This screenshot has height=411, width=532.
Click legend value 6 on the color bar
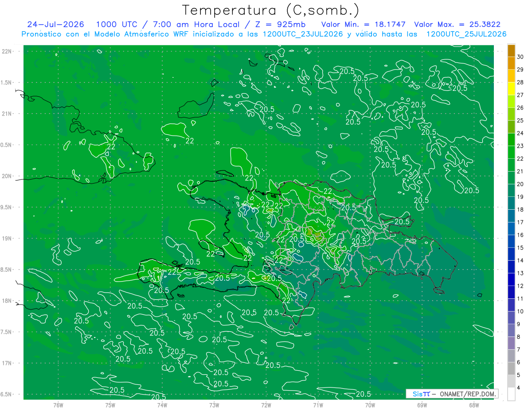coord(519,362)
